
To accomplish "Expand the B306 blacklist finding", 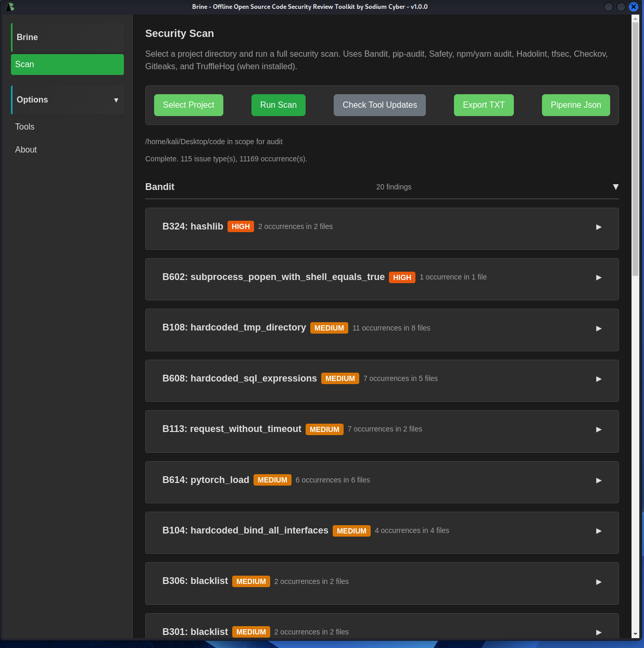I will [598, 582].
